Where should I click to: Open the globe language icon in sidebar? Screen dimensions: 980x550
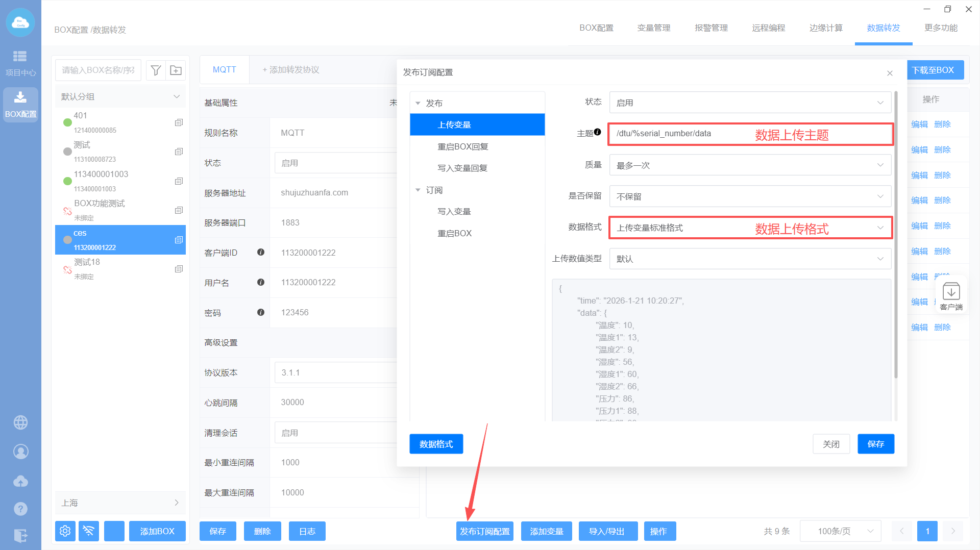coord(20,422)
